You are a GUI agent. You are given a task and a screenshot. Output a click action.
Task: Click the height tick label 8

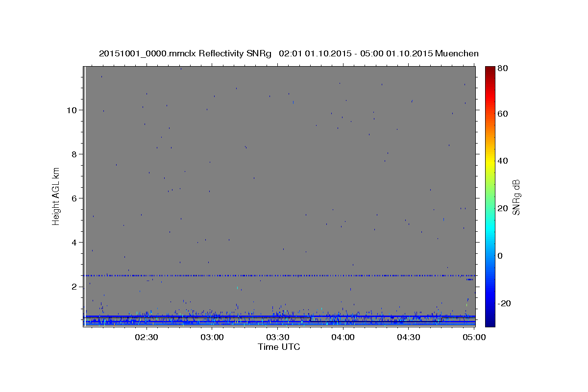[73, 154]
